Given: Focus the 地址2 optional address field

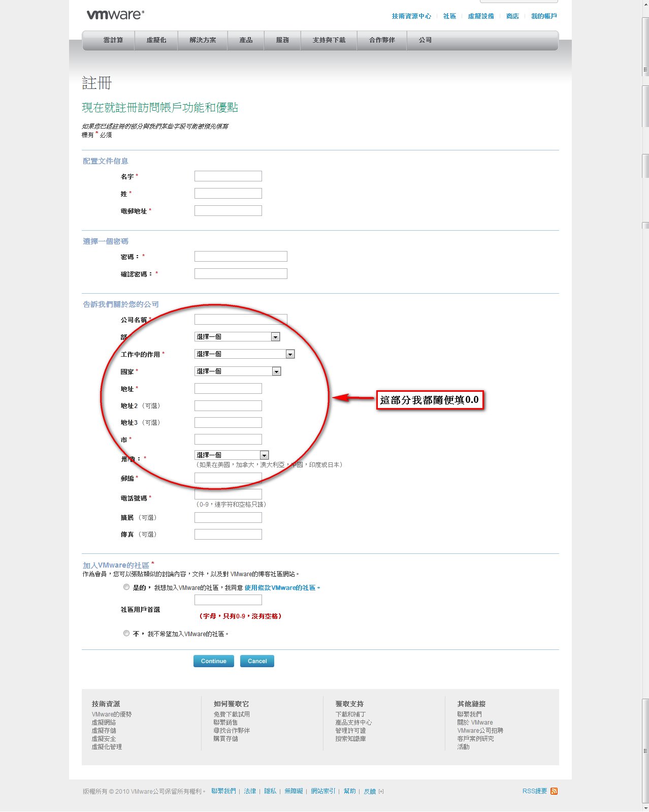Looking at the screenshot, I should (228, 405).
